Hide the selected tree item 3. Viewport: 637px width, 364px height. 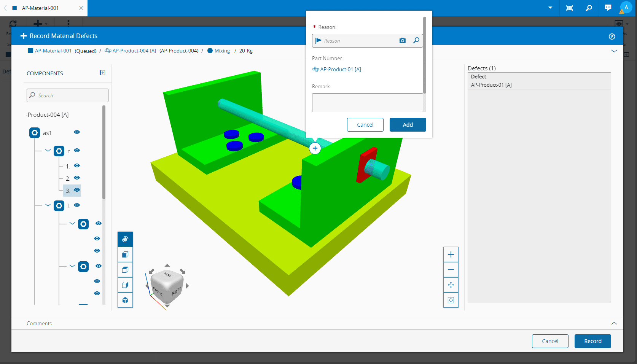coord(77,190)
